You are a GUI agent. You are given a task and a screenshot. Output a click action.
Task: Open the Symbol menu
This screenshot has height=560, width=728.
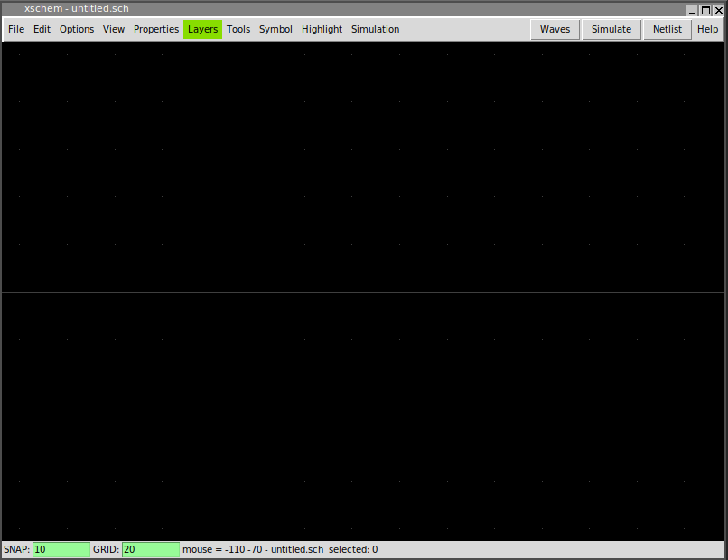coord(275,29)
